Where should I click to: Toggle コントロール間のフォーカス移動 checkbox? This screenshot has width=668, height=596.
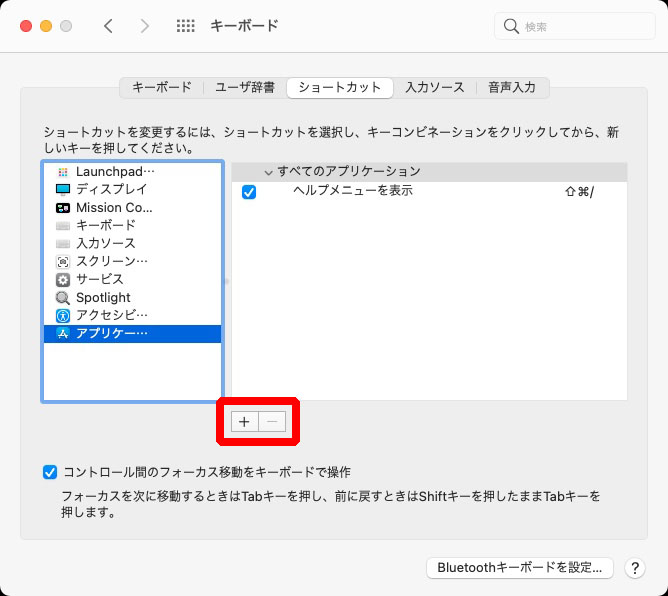50,472
